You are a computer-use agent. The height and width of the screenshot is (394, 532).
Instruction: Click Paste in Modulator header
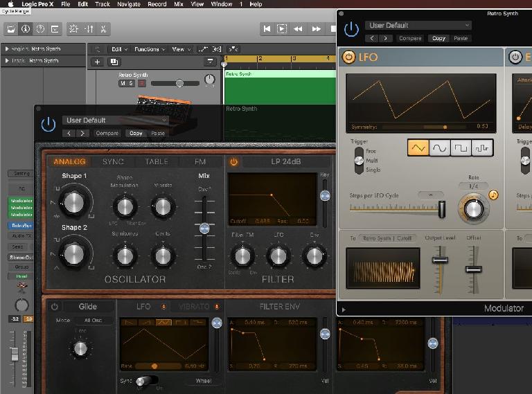tap(461, 38)
